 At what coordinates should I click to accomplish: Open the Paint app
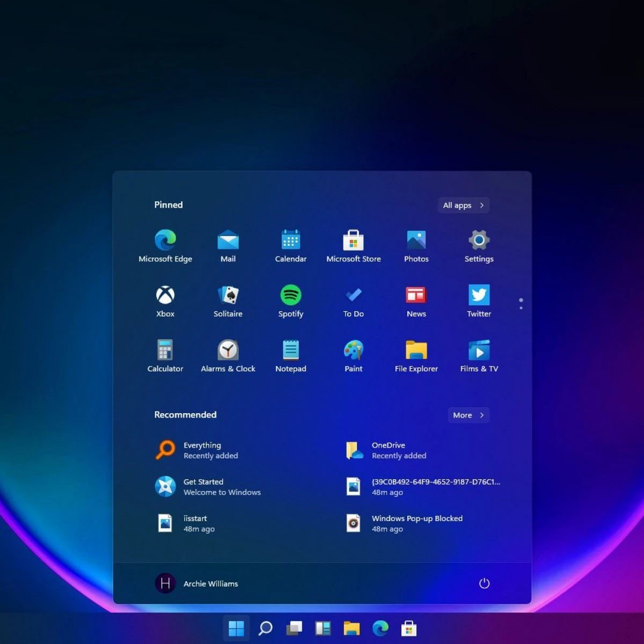coord(354,356)
